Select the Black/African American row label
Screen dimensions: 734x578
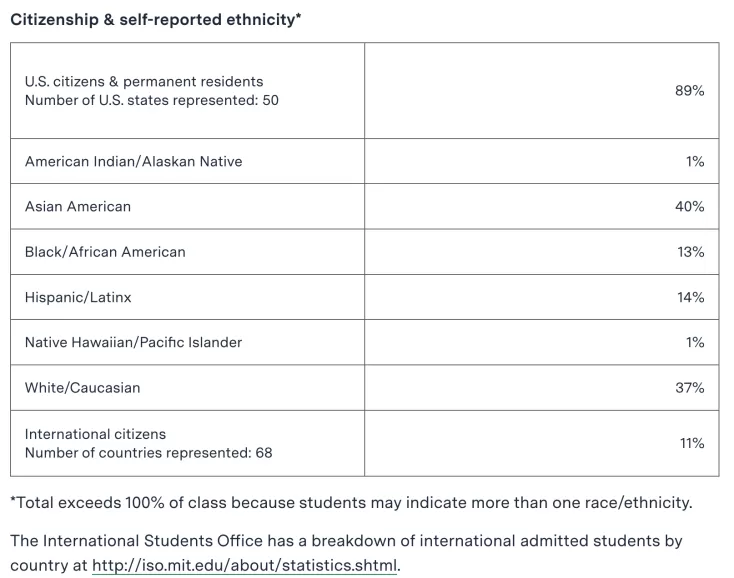105,252
